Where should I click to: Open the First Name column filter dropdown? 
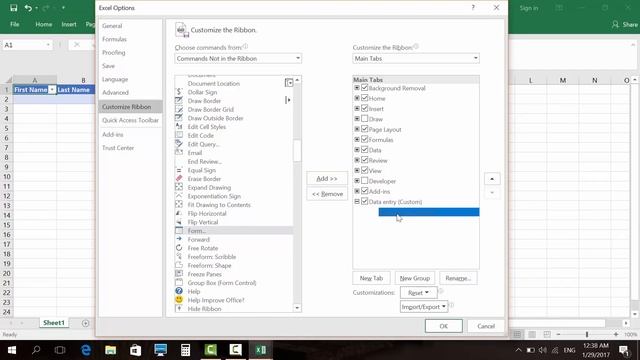coord(52,90)
